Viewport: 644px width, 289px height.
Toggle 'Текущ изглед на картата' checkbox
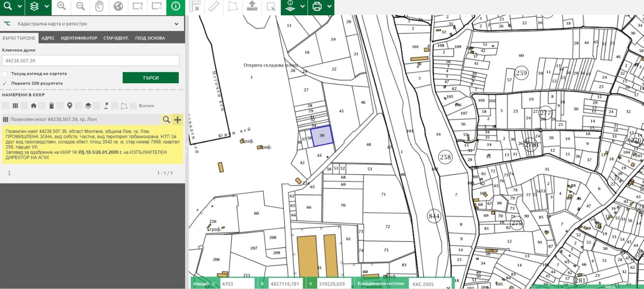tap(5, 74)
